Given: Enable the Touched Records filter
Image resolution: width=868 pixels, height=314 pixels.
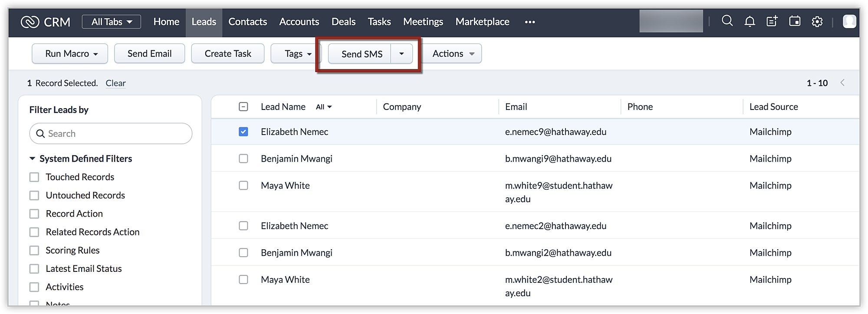Looking at the screenshot, I should (x=34, y=177).
